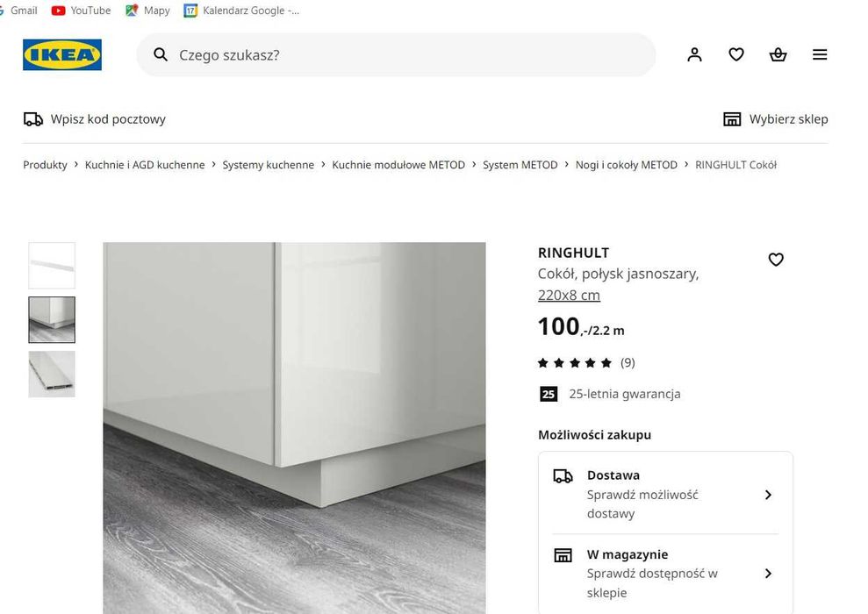Open the Kalendarz Google bookmark
The width and height of the screenshot is (868, 614).
242,11
